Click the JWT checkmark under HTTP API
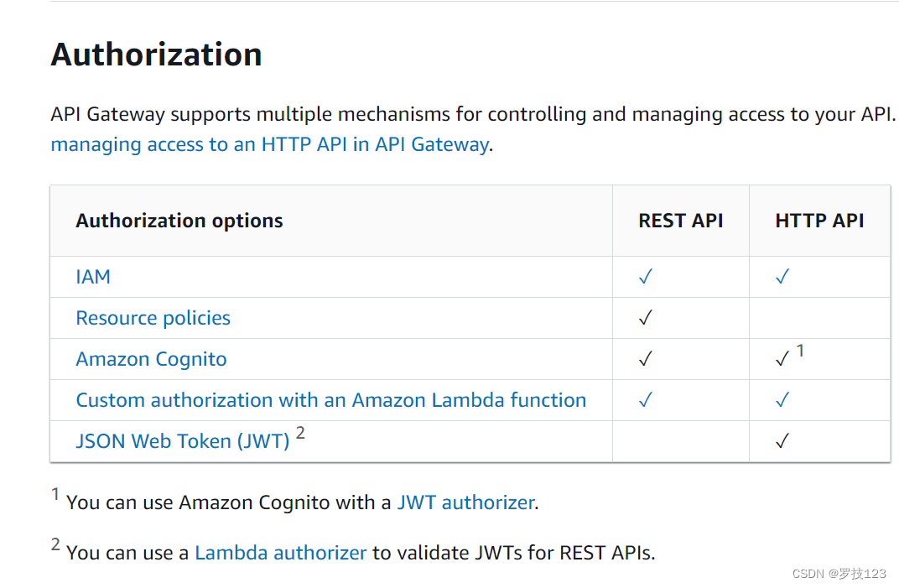 click(782, 441)
